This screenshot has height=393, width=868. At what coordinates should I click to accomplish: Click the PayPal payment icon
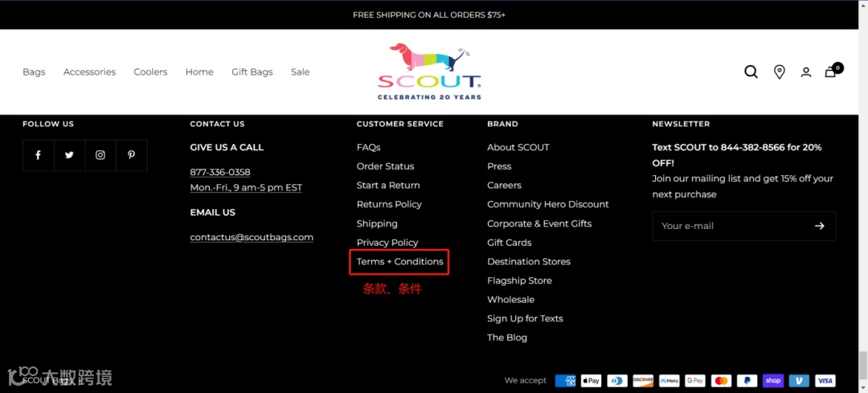[x=747, y=381]
